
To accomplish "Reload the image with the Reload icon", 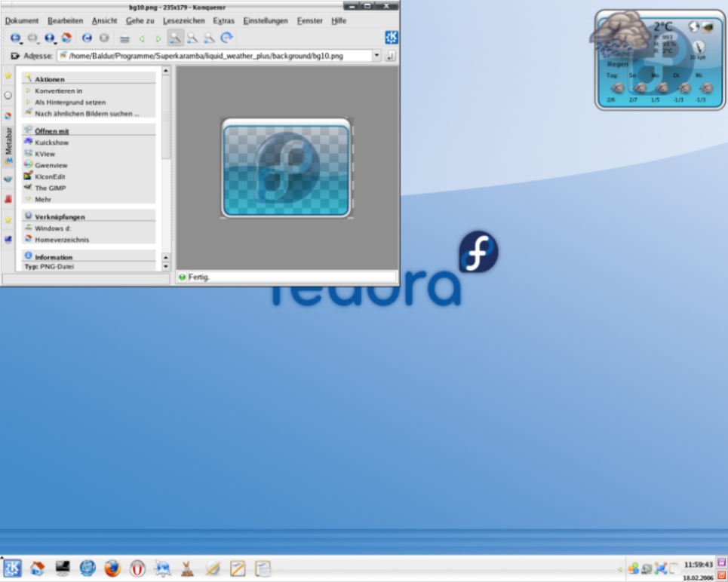I will 87,38.
